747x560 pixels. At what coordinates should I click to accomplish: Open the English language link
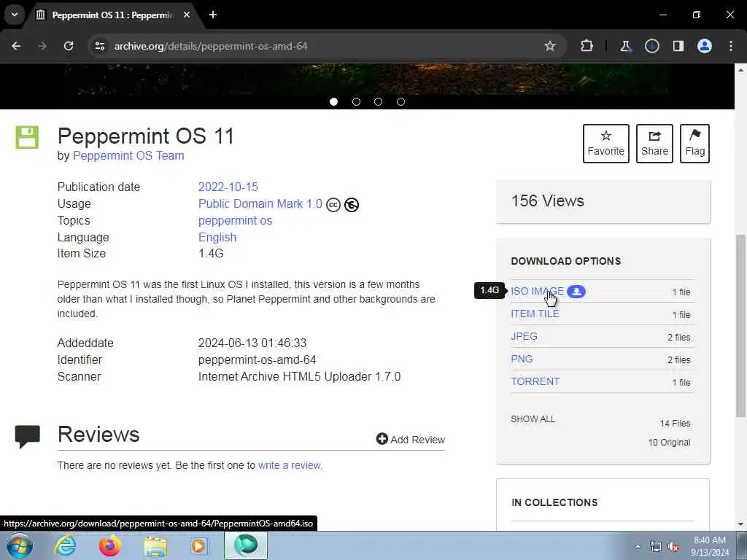[217, 237]
